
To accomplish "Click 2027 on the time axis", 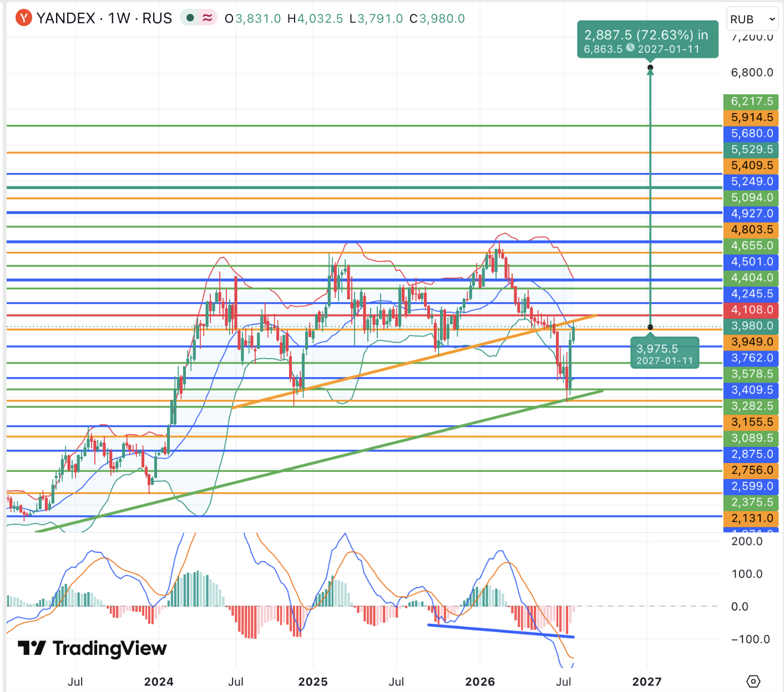I will [647, 681].
